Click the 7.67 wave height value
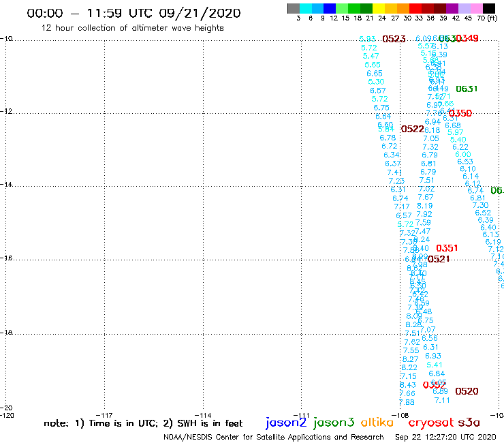Image resolution: width=504 pixels, height=443 pixels. tap(426, 197)
